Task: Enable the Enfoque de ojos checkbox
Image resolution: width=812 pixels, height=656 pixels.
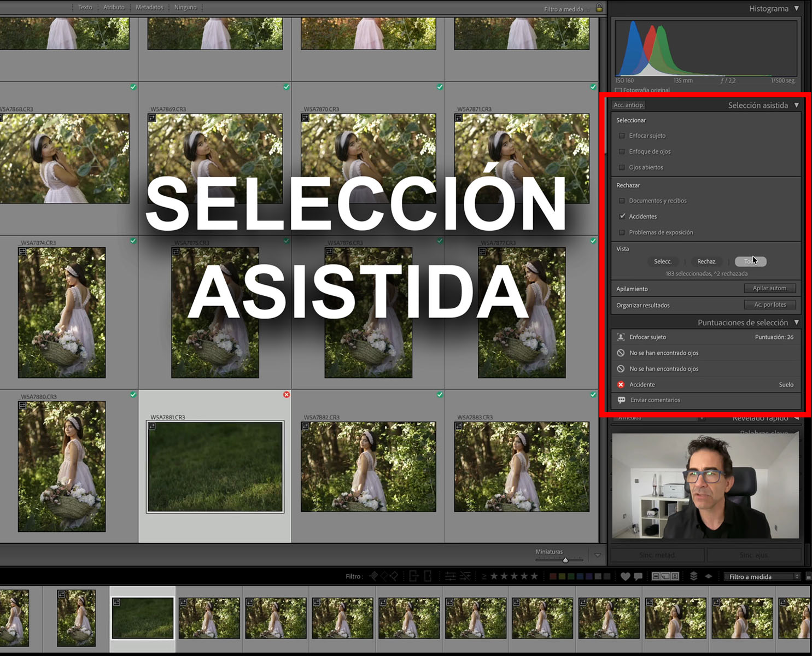Action: 622,151
